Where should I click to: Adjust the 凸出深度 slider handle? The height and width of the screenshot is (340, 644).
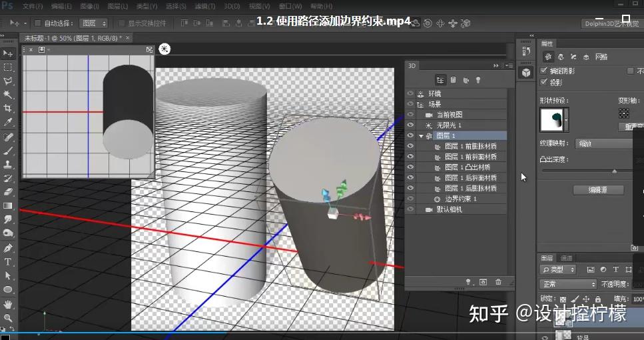click(615, 171)
